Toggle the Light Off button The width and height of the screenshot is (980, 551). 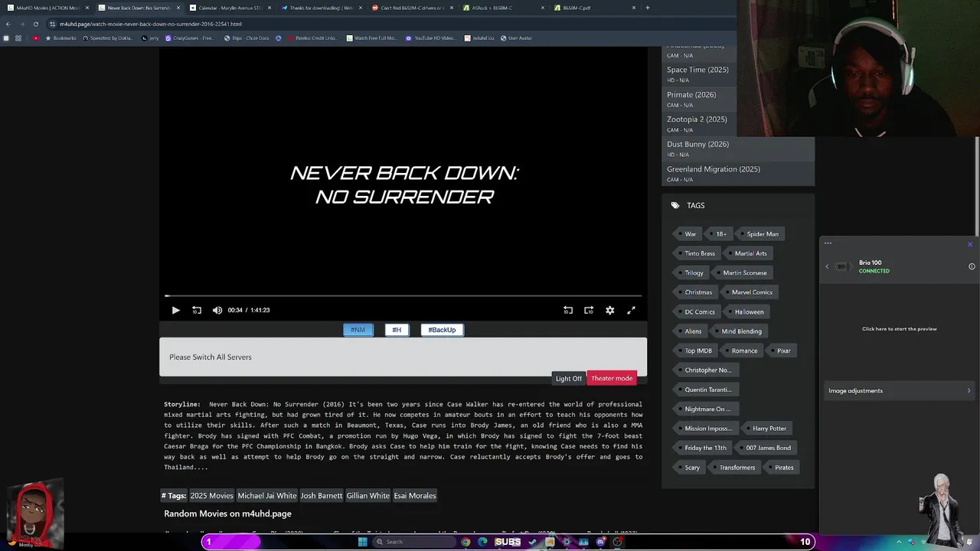568,378
